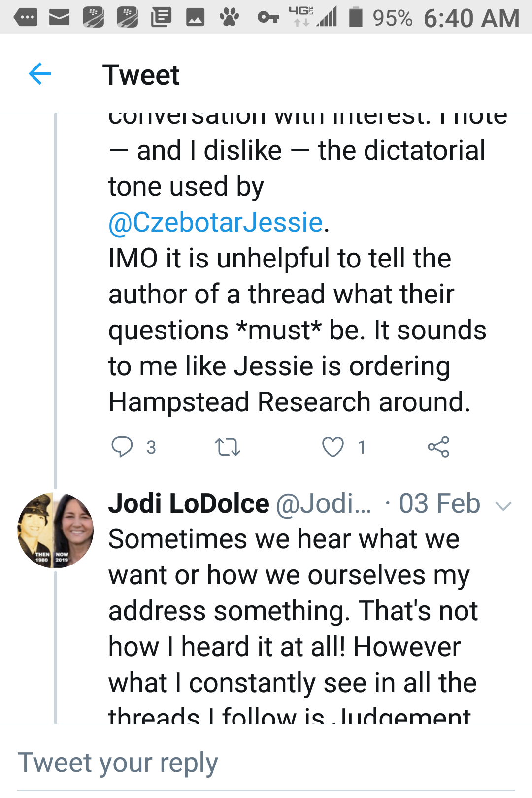Tap the retweet icon
The width and height of the screenshot is (532, 798).
(227, 447)
